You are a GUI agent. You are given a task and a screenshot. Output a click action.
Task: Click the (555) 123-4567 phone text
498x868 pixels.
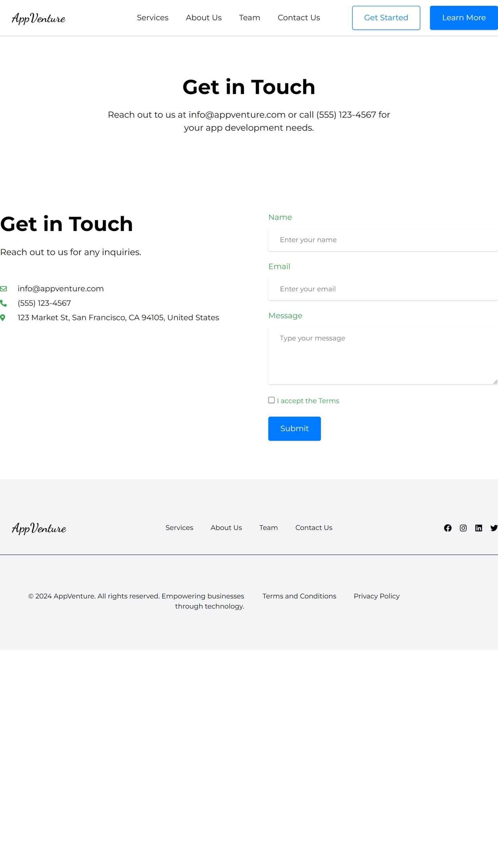[44, 303]
